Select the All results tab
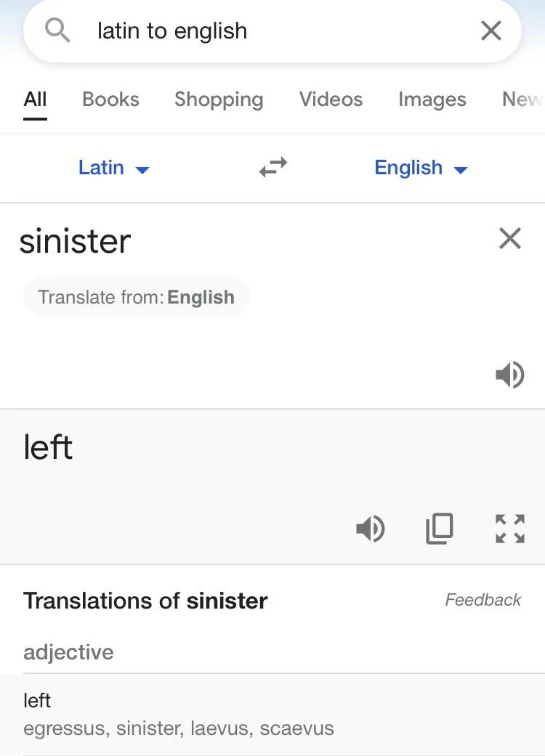This screenshot has width=545, height=756. pyautogui.click(x=35, y=99)
